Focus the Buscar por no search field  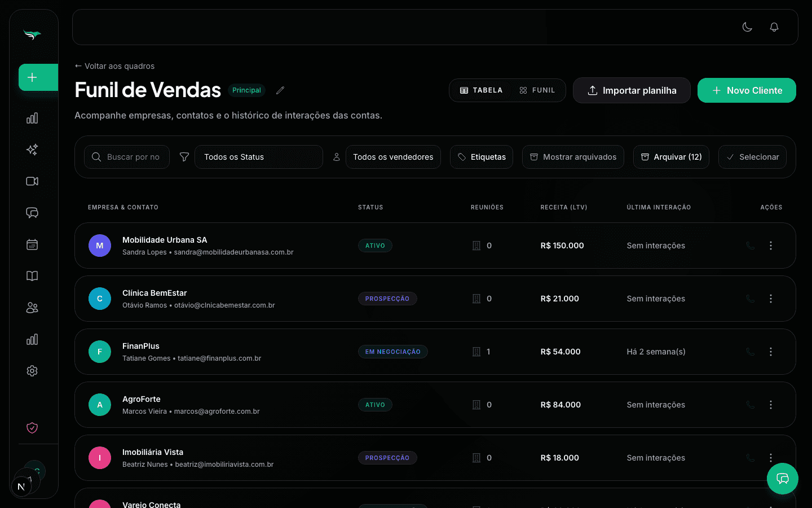(127, 157)
